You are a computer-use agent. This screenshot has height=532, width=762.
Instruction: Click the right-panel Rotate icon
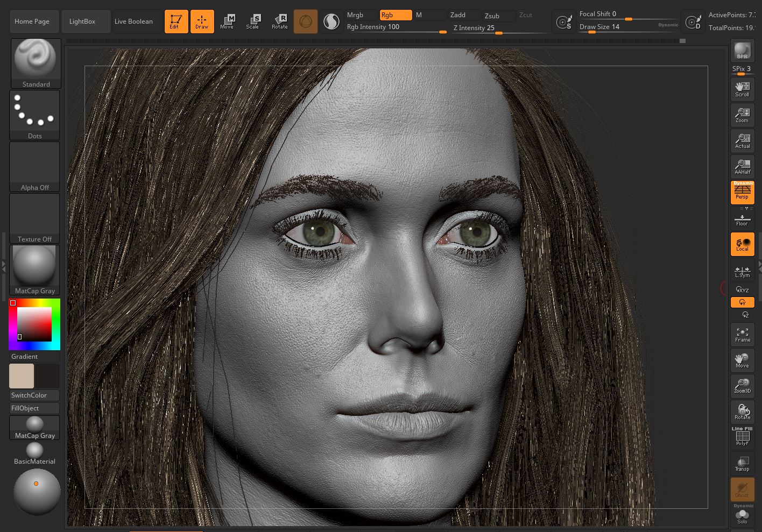pos(743,412)
